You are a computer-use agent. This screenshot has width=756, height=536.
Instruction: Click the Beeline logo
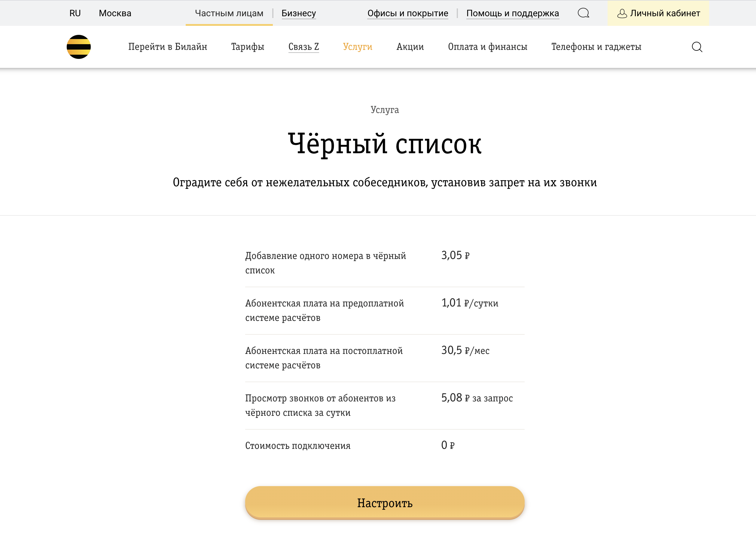(x=79, y=47)
